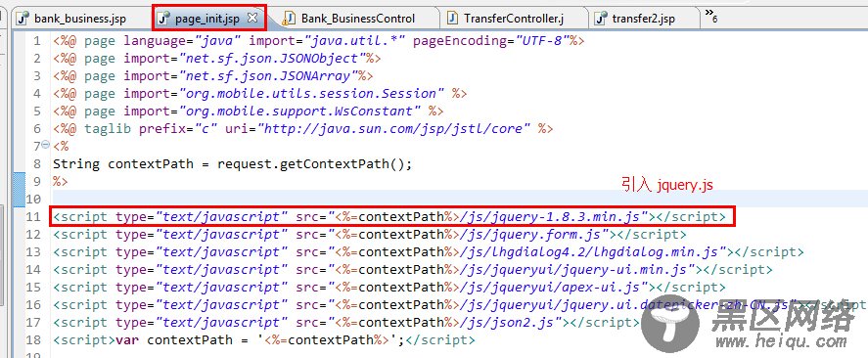868x358 pixels.
Task: Click "org.mobile.support.WsConstant" import text
Action: (300, 112)
